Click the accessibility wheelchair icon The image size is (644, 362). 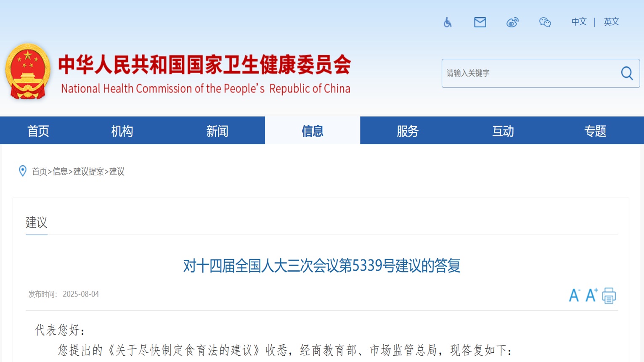(x=448, y=22)
